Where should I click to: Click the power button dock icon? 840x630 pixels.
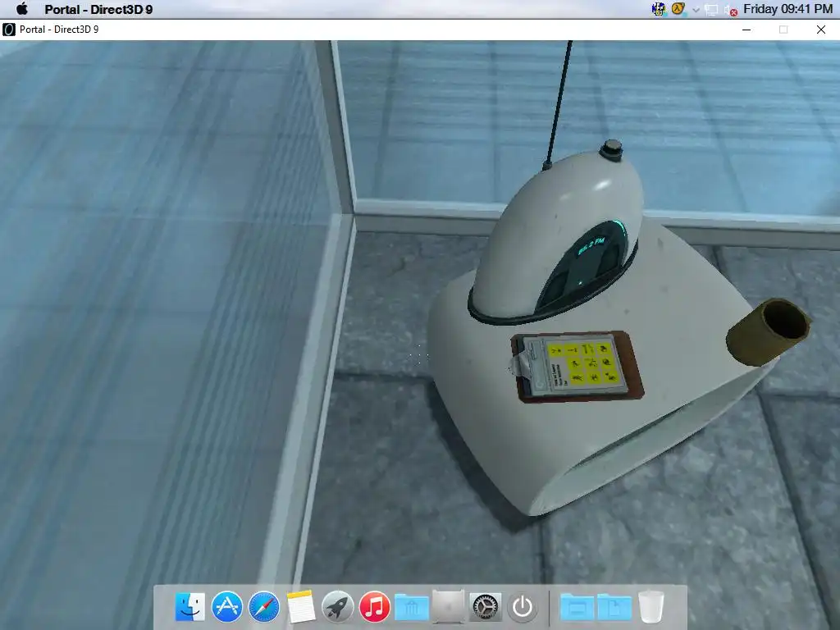[523, 607]
